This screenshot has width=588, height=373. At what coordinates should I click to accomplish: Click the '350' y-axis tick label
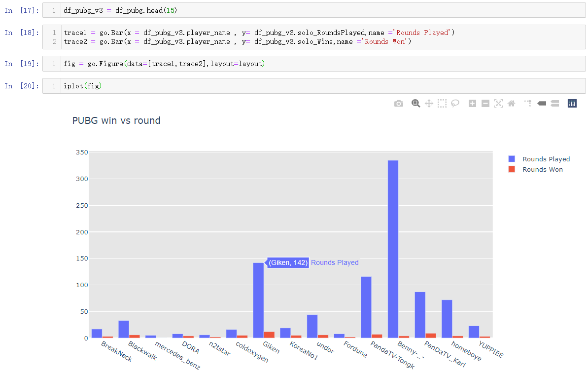click(82, 152)
